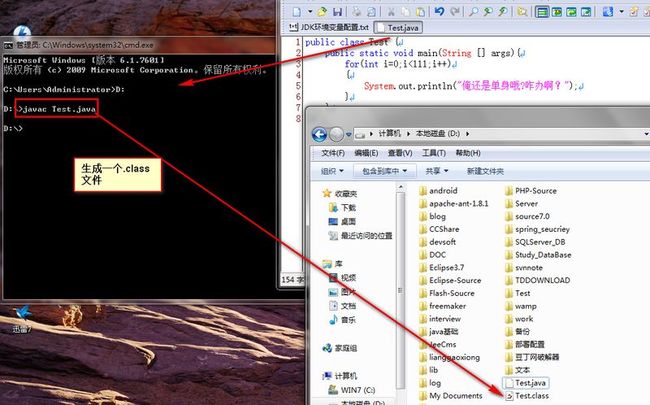Expand the 包含到库中 dropdown

[384, 171]
